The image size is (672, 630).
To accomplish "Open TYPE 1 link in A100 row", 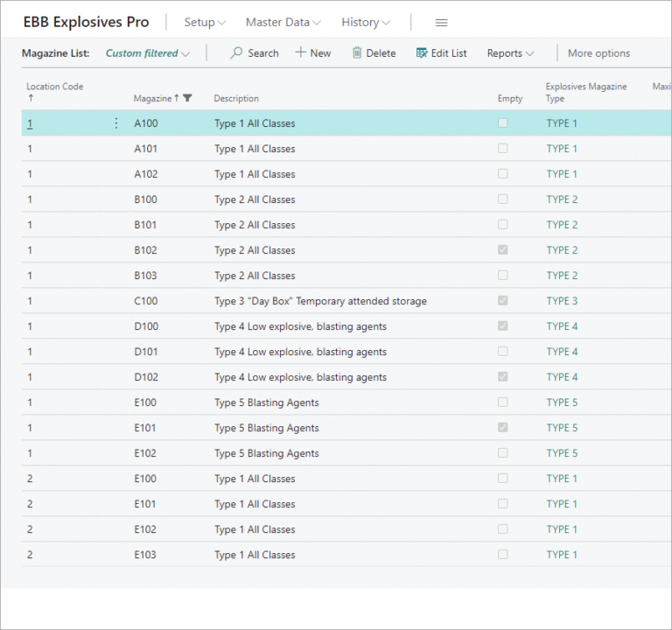I will coord(562,123).
